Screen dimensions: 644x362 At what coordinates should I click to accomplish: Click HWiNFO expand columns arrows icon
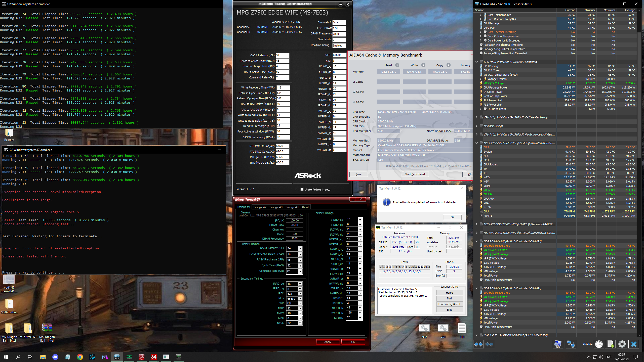(478, 344)
